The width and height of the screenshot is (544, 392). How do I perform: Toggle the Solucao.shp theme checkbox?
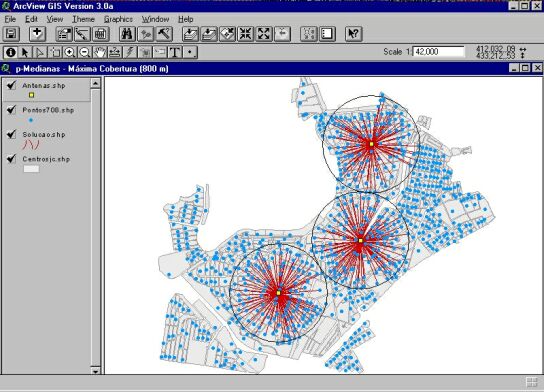[11, 134]
